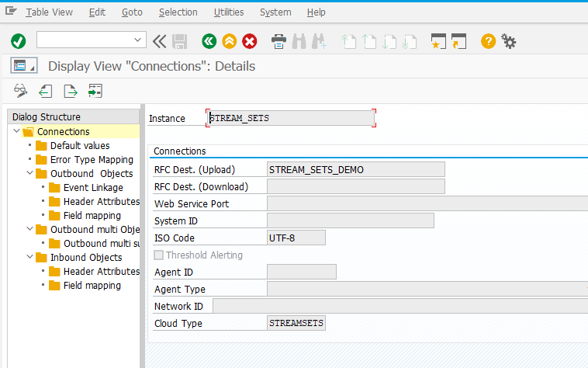This screenshot has width=588, height=368.
Task: Click the green Back arrow icon
Action: pyautogui.click(x=209, y=41)
